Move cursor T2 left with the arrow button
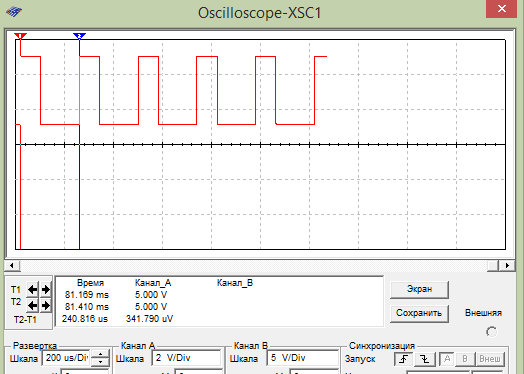524x374 pixels. [x=32, y=305]
